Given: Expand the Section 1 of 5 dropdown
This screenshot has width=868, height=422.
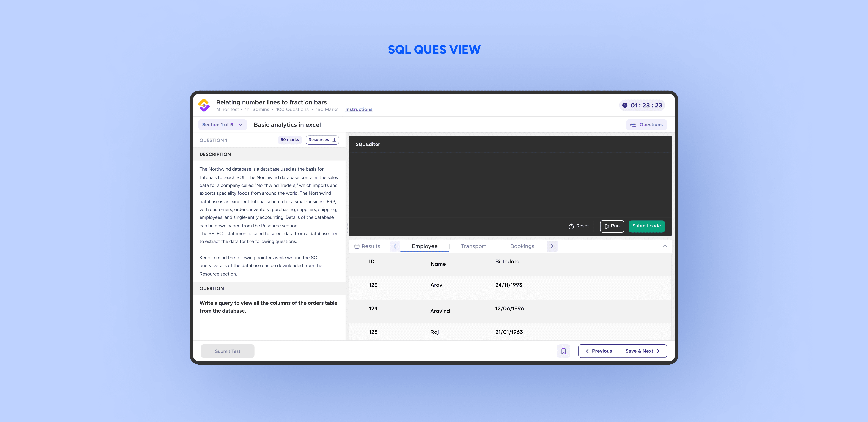Looking at the screenshot, I should (222, 125).
